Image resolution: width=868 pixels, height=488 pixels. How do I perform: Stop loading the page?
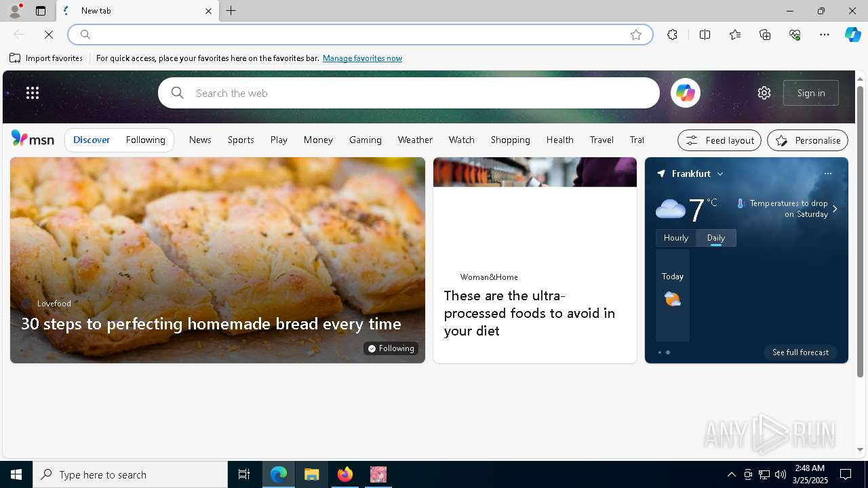coord(49,35)
